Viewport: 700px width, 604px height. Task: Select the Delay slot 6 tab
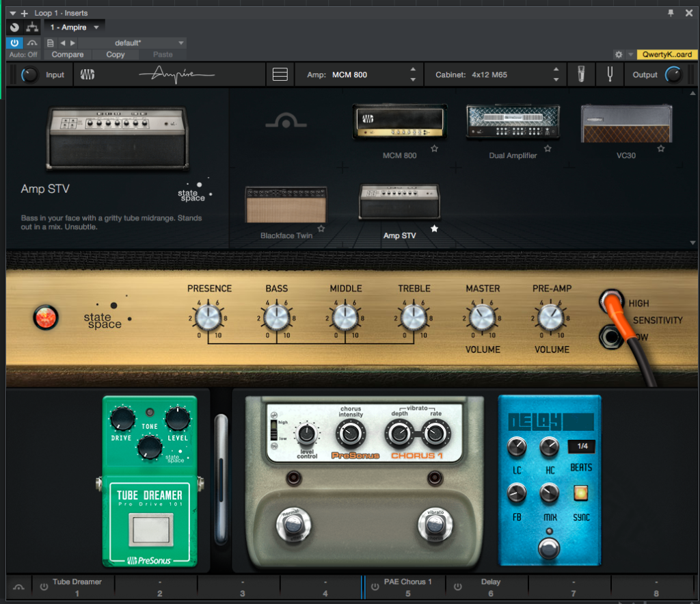point(487,587)
